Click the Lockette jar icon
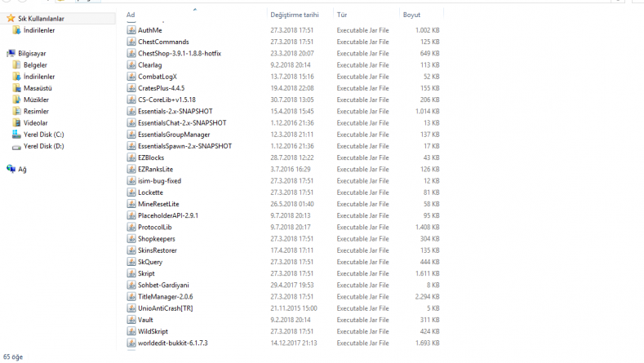The image size is (644, 363). pyautogui.click(x=131, y=193)
